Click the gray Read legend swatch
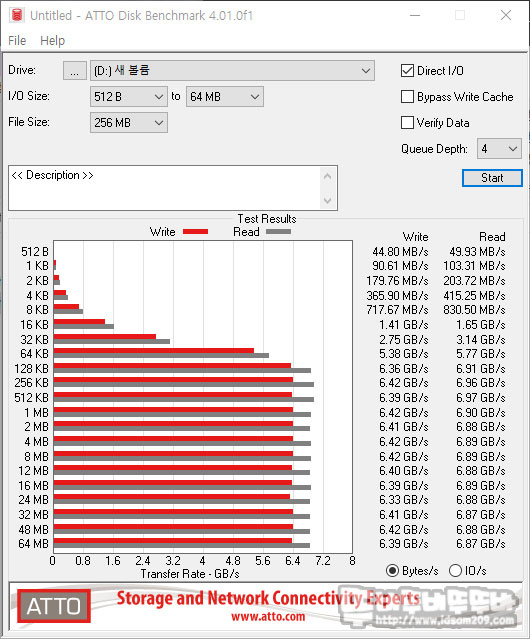 [x=278, y=231]
